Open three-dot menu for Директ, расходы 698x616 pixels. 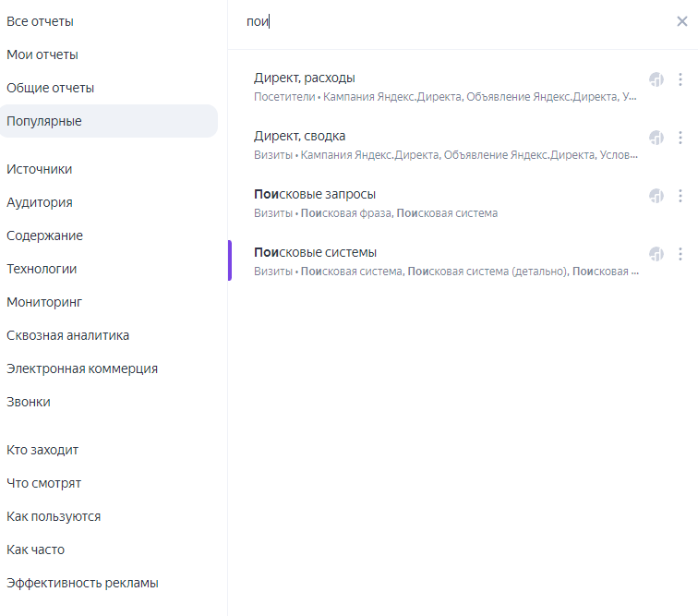pyautogui.click(x=680, y=79)
